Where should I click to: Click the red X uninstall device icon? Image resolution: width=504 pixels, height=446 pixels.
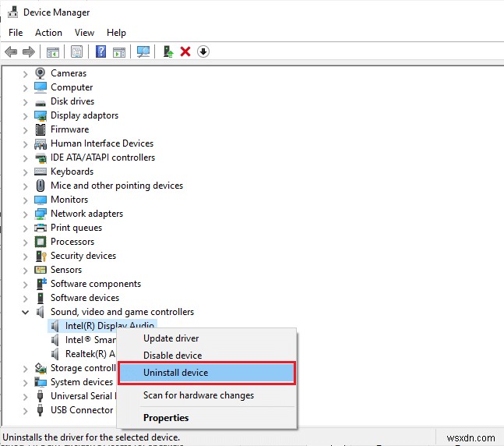click(x=185, y=51)
